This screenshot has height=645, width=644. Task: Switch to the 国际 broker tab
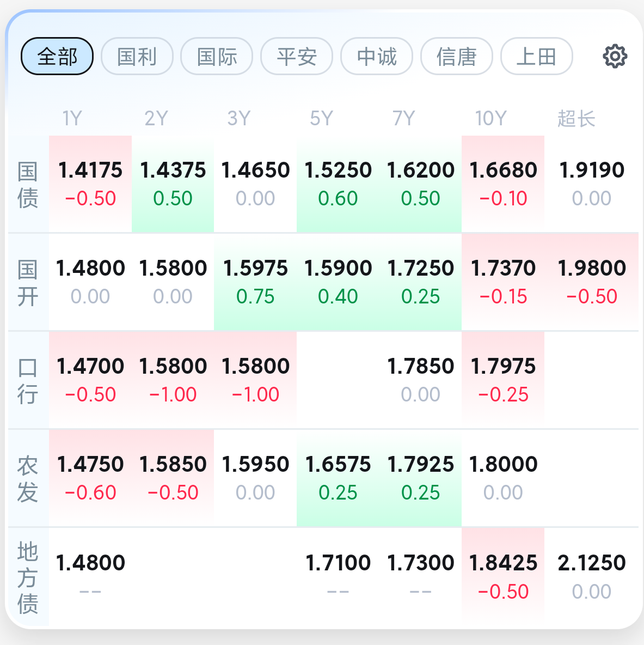pyautogui.click(x=217, y=56)
